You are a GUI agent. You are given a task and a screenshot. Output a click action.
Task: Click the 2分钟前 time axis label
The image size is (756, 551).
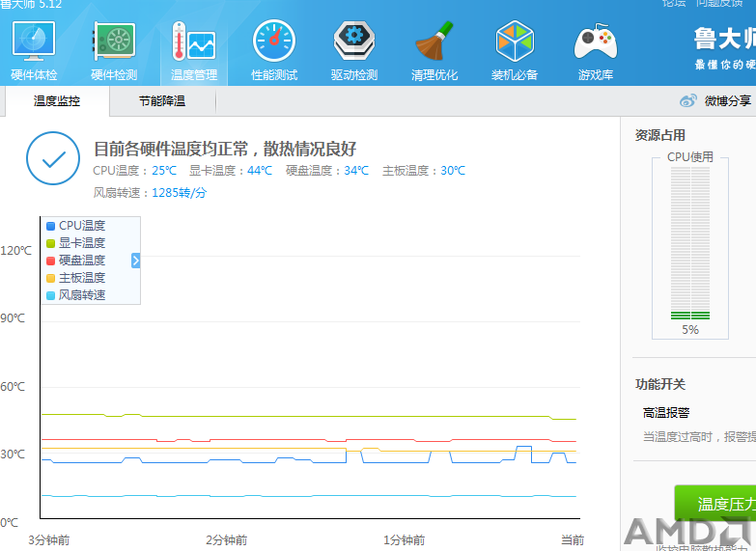pyautogui.click(x=226, y=540)
